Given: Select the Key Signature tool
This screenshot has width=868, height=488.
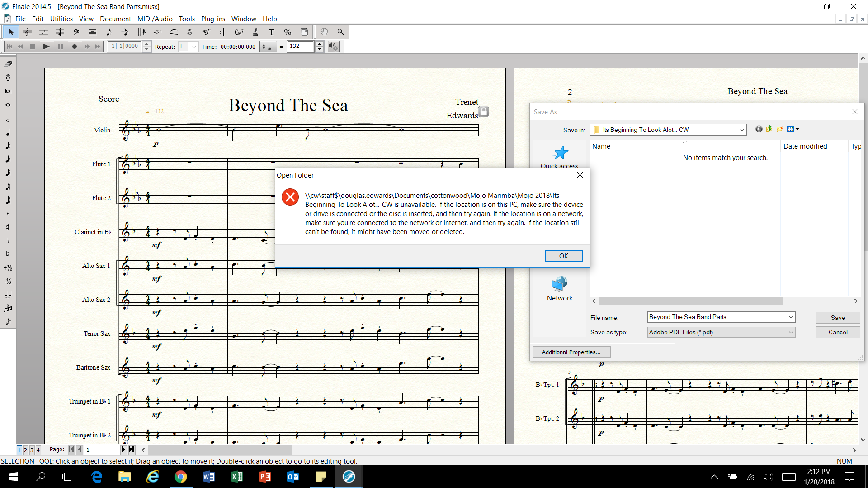Looking at the screenshot, I should click(x=43, y=32).
